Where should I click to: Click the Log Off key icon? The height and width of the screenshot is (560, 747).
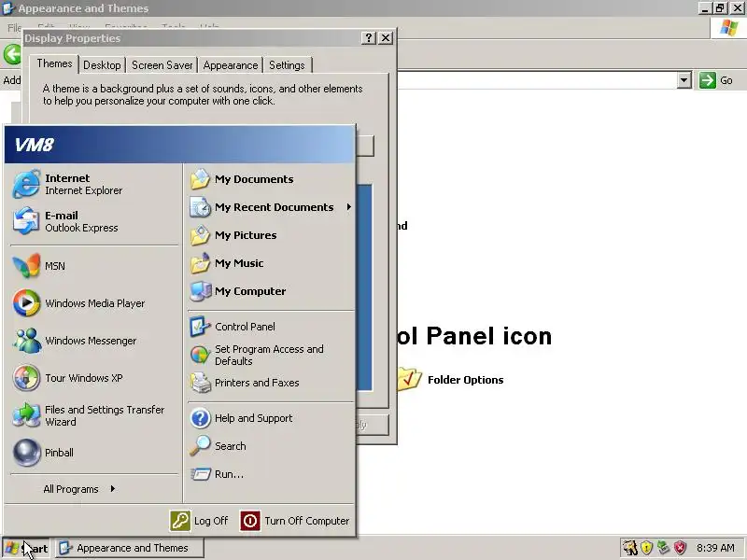180,521
